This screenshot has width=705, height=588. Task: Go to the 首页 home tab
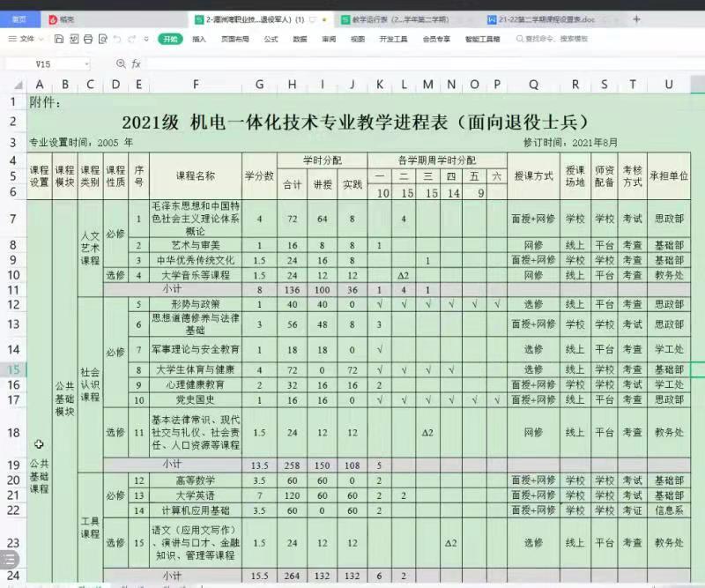point(19,19)
